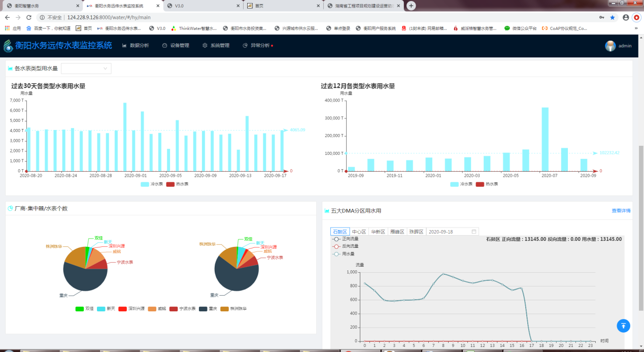This screenshot has height=352, width=644.
Task: Expand the 设备管理 navigation menu
Action: click(x=176, y=46)
